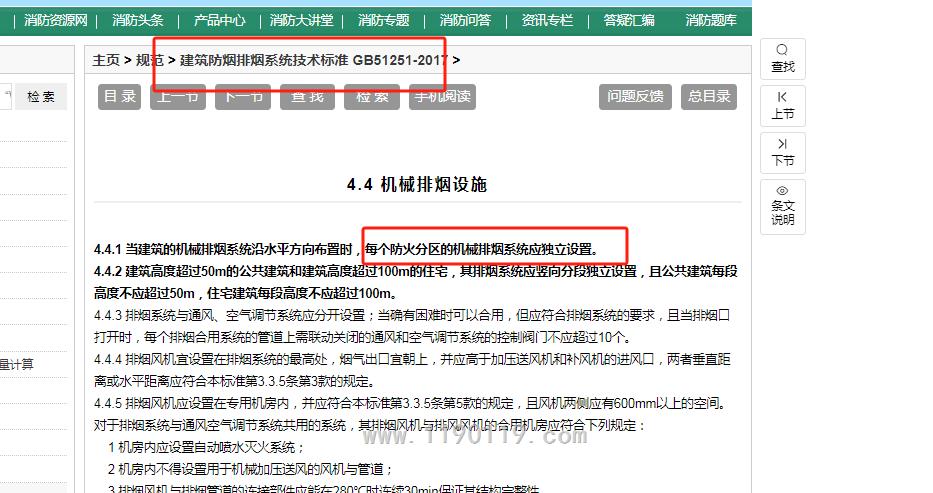This screenshot has height=493, width=933.
Task: Click the search input field left of 检索
Action: tap(6, 97)
